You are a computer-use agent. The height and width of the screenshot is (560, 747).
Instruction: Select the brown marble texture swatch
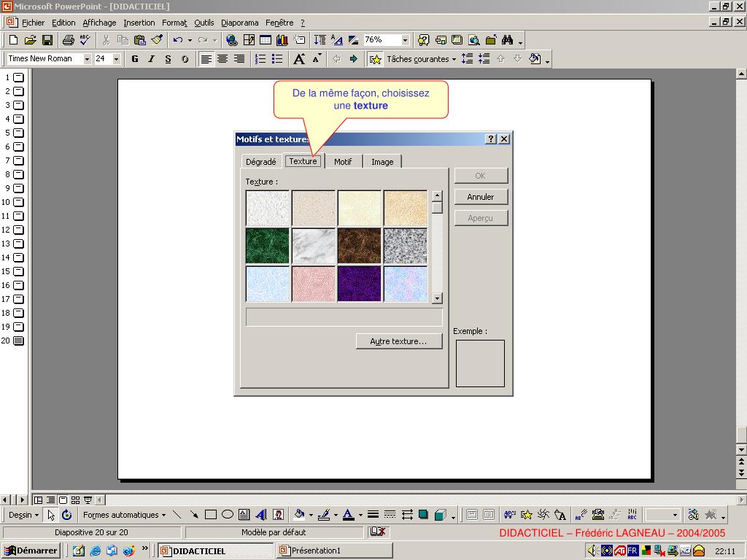point(359,246)
